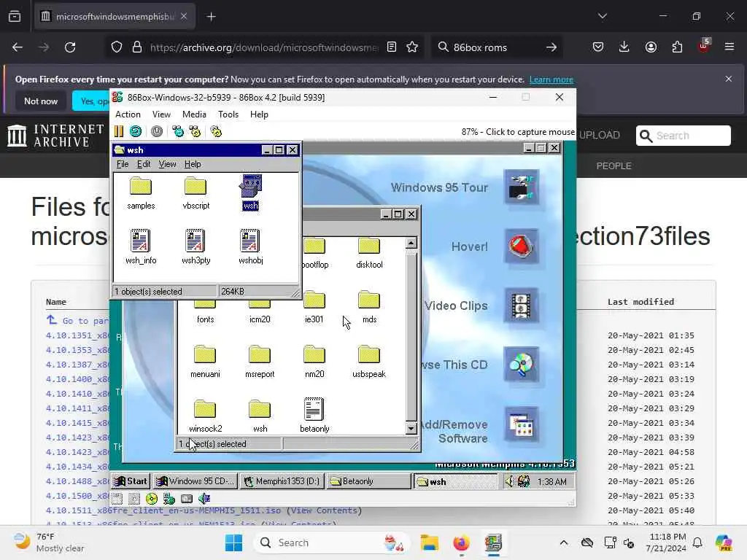Open the Windows 95 Tour icon
Image resolution: width=747 pixels, height=560 pixels.
tap(522, 187)
